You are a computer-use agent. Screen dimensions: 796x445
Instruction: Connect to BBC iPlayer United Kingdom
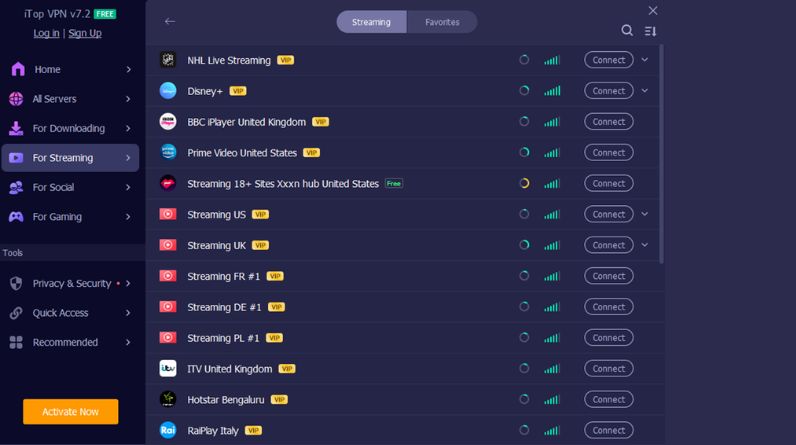(609, 122)
